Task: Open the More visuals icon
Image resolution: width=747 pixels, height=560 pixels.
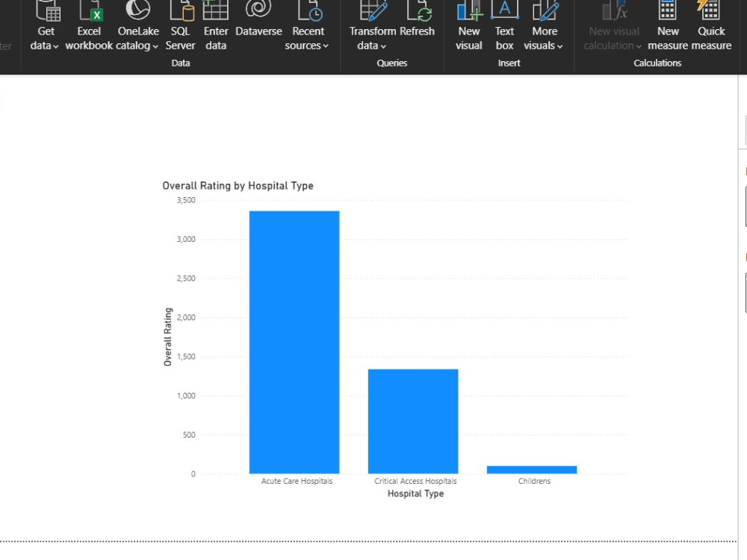Action: pos(545,10)
